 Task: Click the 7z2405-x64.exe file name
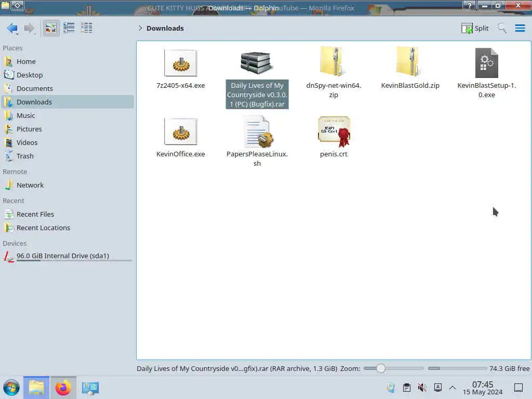180,86
